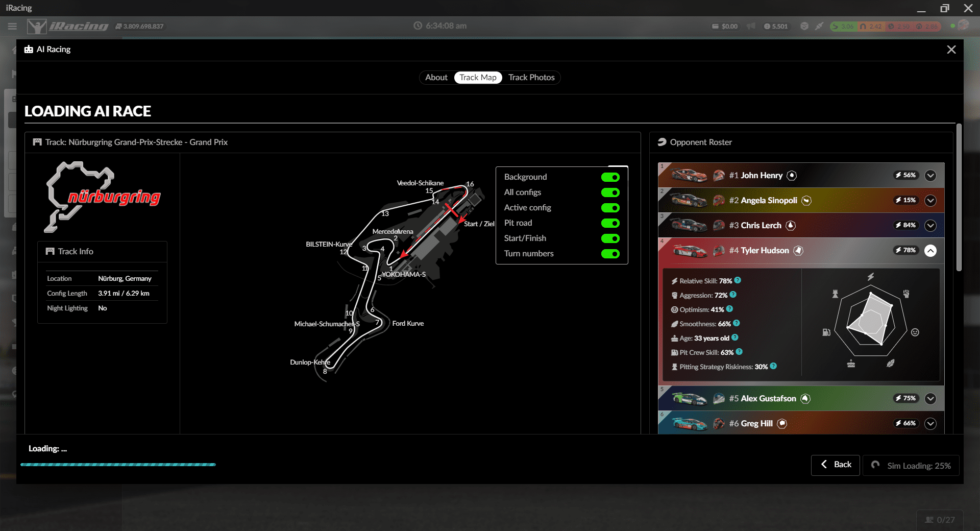The height and width of the screenshot is (531, 980).
Task: Click the smiley optimism icon on the radar chart
Action: (x=915, y=332)
